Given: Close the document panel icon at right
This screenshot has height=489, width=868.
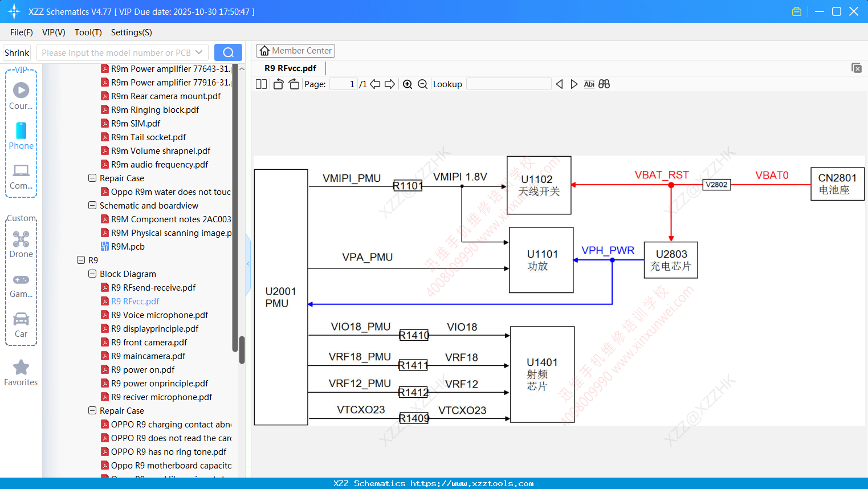Looking at the screenshot, I should (857, 68).
